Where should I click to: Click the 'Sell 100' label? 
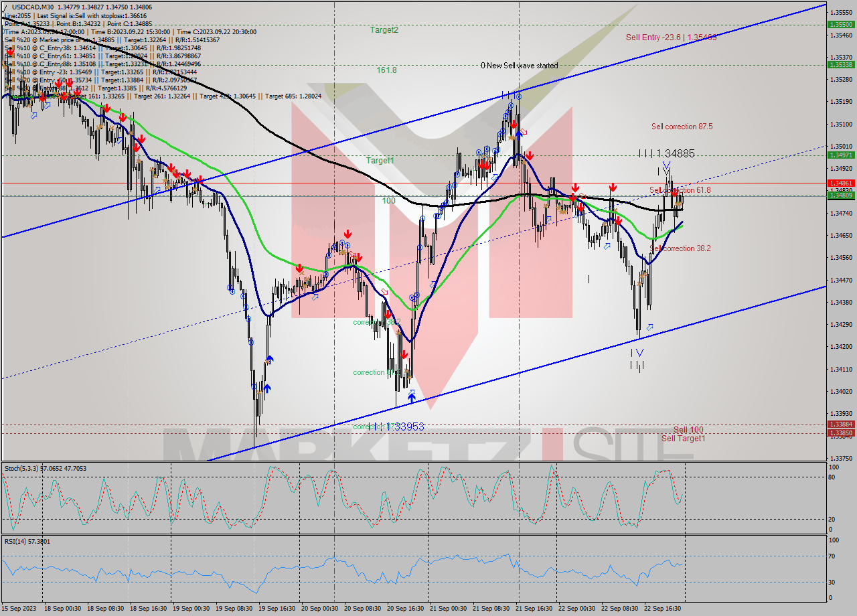point(688,430)
